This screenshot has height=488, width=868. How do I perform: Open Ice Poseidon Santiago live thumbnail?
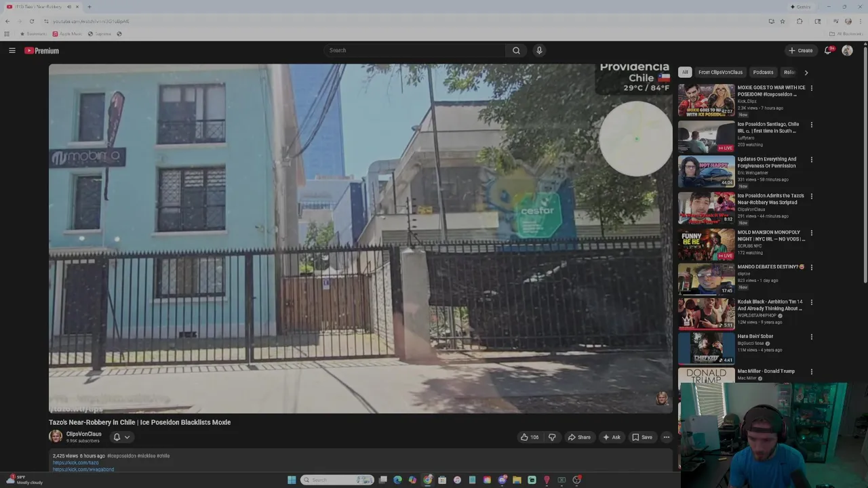[706, 136]
